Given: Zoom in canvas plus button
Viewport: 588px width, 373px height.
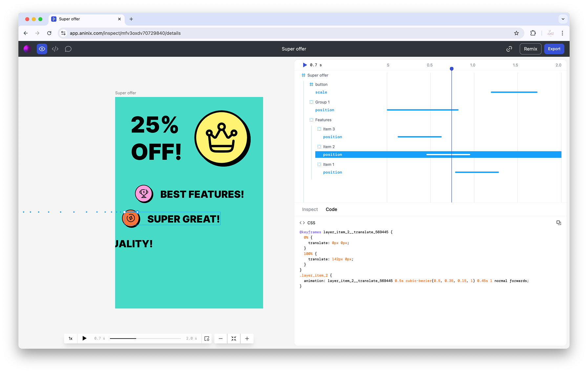Looking at the screenshot, I should (x=247, y=339).
